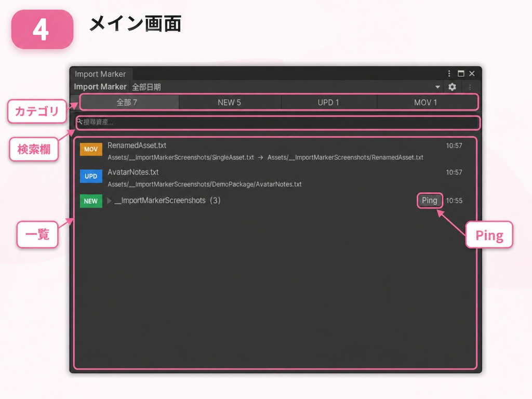Viewport: 532px width, 399px height.
Task: Click the DemoPackage/AvatarNotes.txt path
Action: coord(205,184)
